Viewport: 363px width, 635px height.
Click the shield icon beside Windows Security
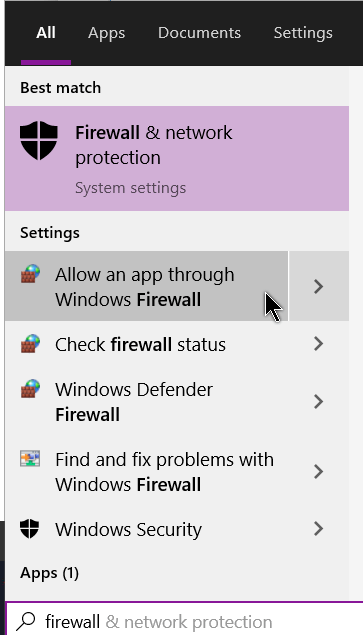(x=30, y=529)
